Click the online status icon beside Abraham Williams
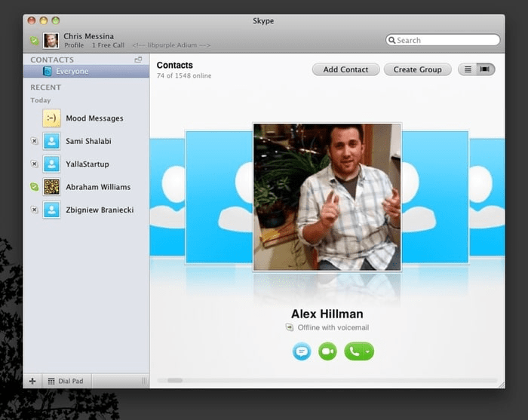Viewport: 528px width, 420px height. (x=35, y=187)
